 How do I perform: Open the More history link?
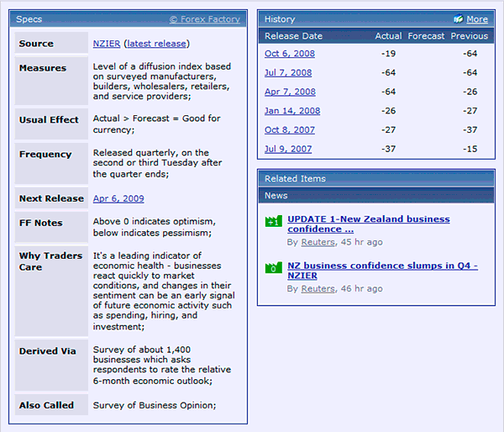[x=477, y=19]
